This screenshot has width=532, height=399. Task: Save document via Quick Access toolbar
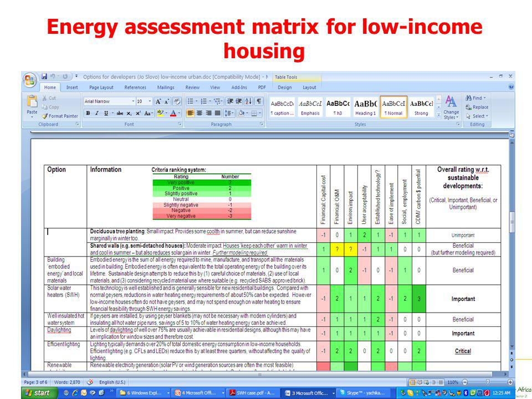[44, 76]
